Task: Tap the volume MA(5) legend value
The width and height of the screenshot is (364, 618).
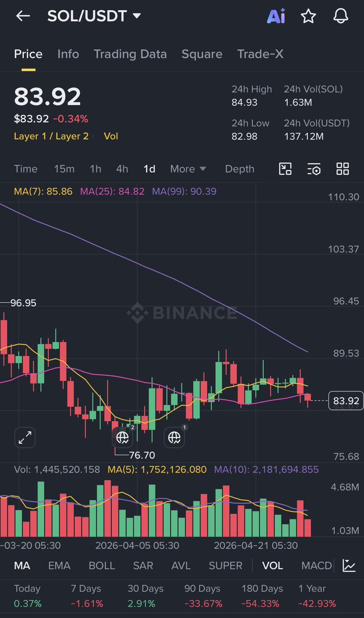Action: [157, 470]
